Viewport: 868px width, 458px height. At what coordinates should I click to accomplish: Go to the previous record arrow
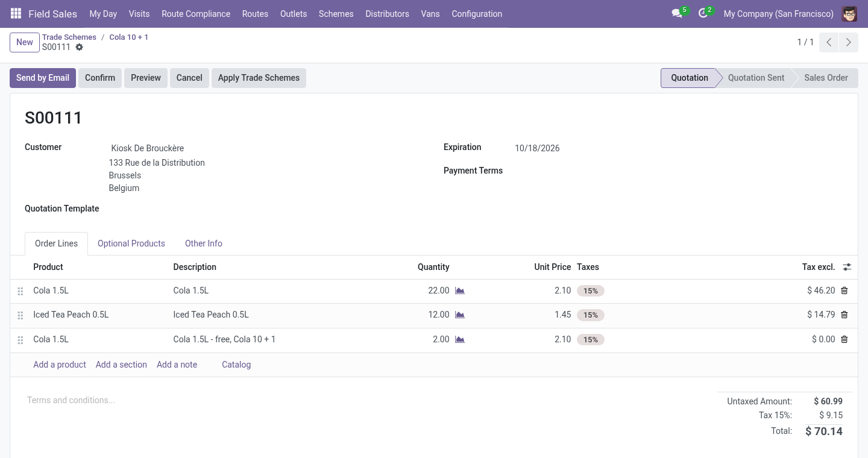(829, 42)
